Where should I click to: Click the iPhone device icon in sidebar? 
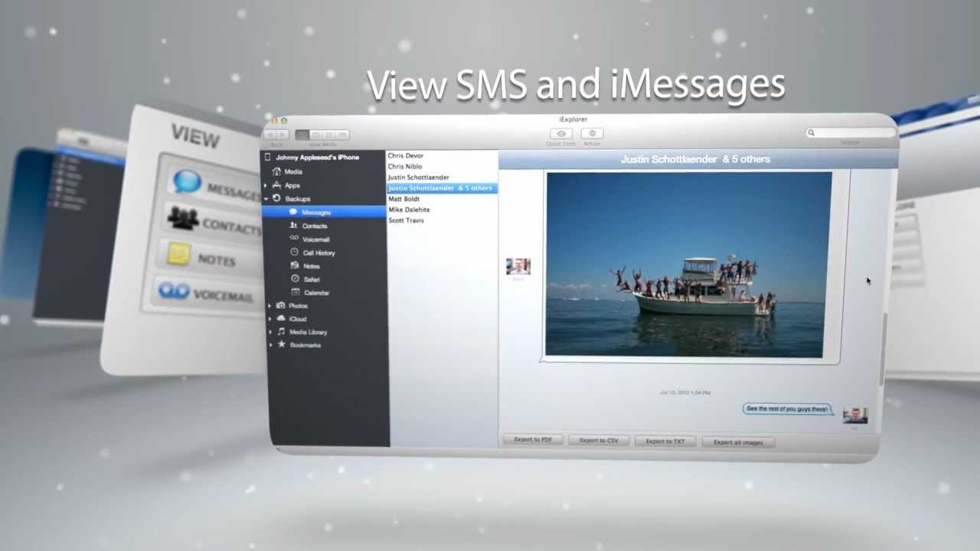(267, 157)
